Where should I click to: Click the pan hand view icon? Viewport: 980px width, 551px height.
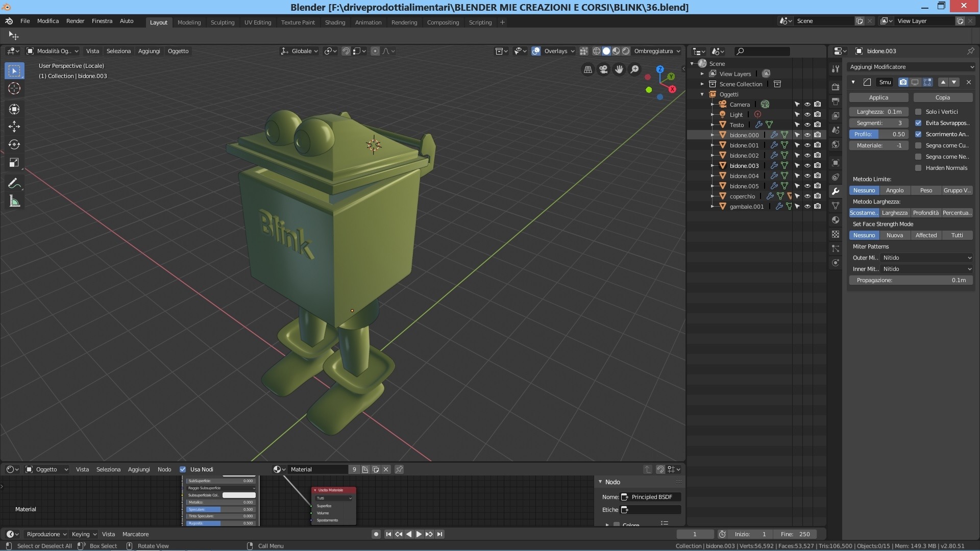[x=619, y=69]
